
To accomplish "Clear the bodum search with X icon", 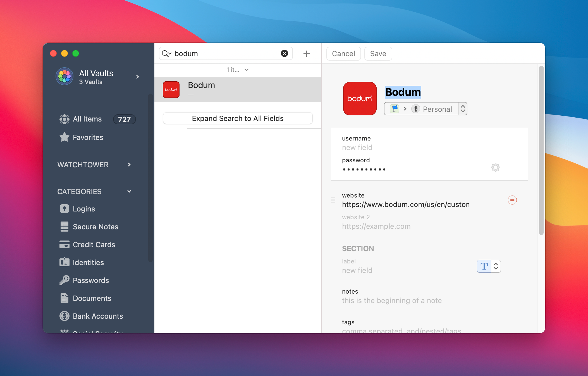I will (x=284, y=53).
